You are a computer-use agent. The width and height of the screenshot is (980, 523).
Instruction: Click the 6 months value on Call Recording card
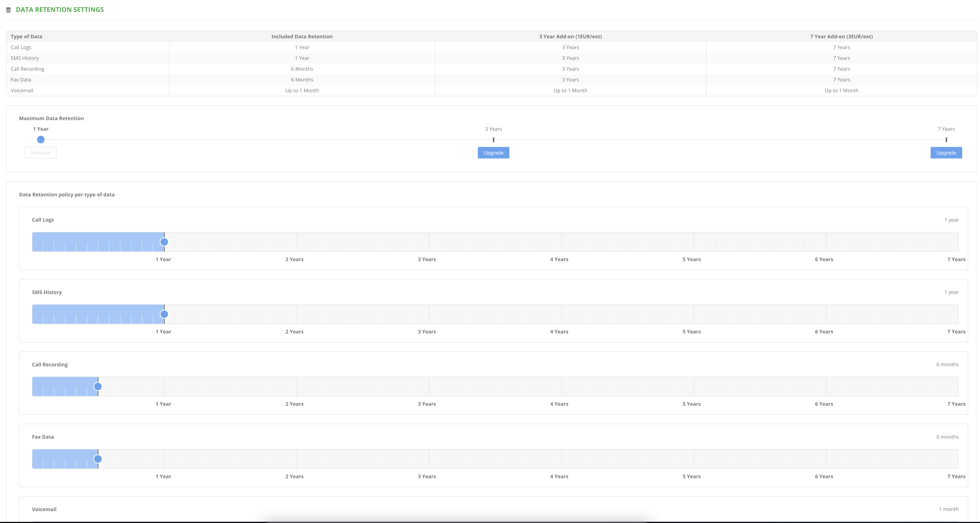947,365
